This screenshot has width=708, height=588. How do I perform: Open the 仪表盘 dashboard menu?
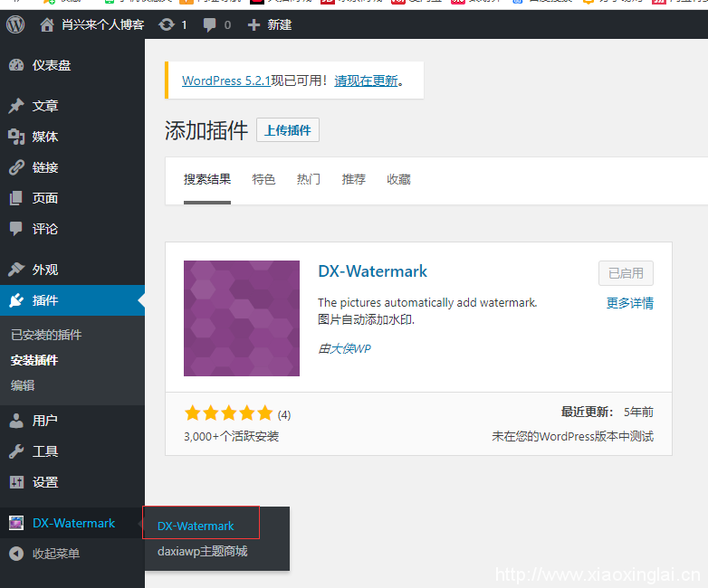click(x=72, y=65)
